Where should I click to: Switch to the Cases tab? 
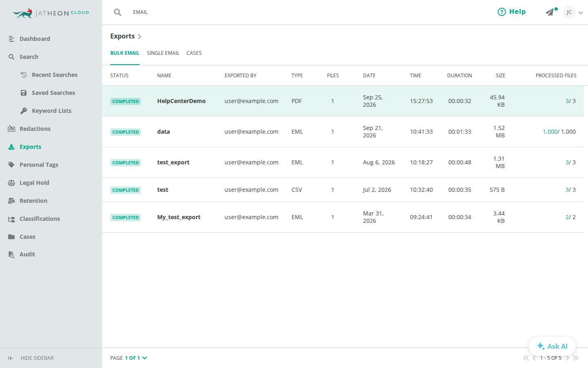(x=194, y=53)
